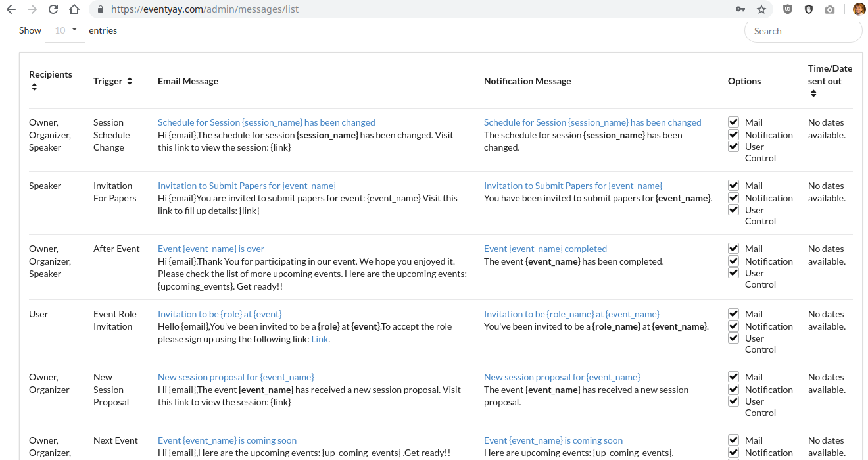Click the padlock icon in the address bar
This screenshot has height=460, width=868.
tap(99, 9)
